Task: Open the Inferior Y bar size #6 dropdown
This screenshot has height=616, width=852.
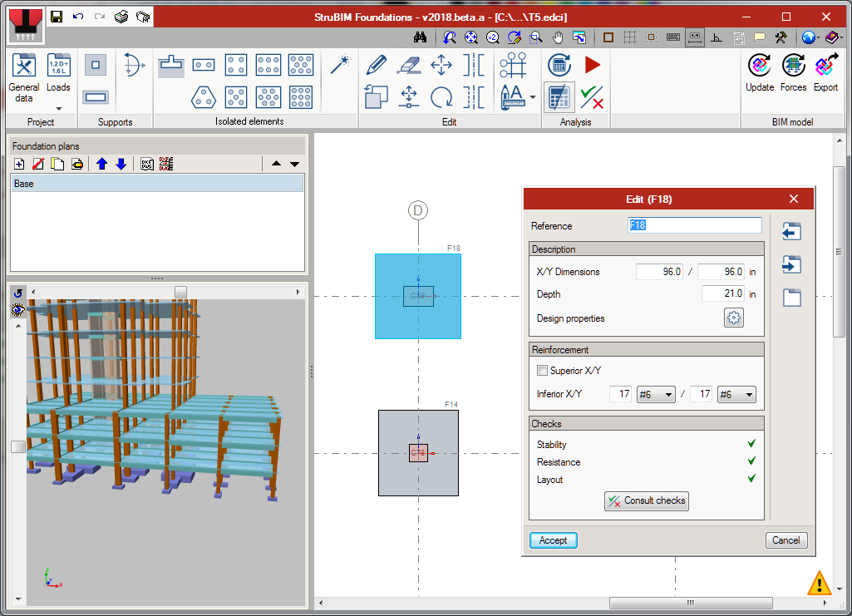Action: point(736,394)
